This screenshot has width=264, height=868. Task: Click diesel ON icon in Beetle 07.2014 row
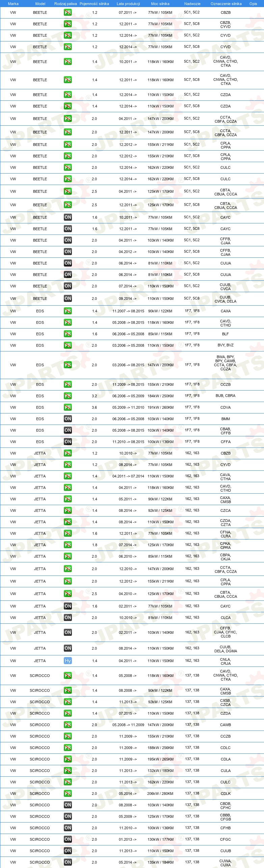pos(68,286)
